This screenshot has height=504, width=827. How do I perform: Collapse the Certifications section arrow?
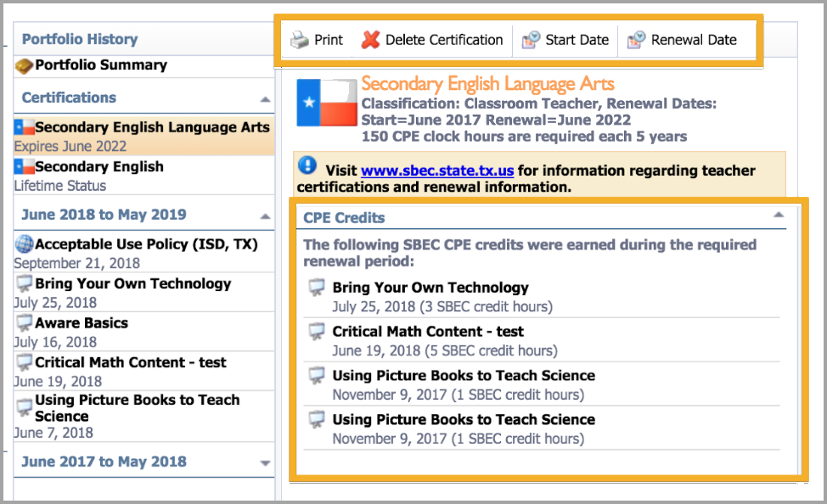coord(265,99)
